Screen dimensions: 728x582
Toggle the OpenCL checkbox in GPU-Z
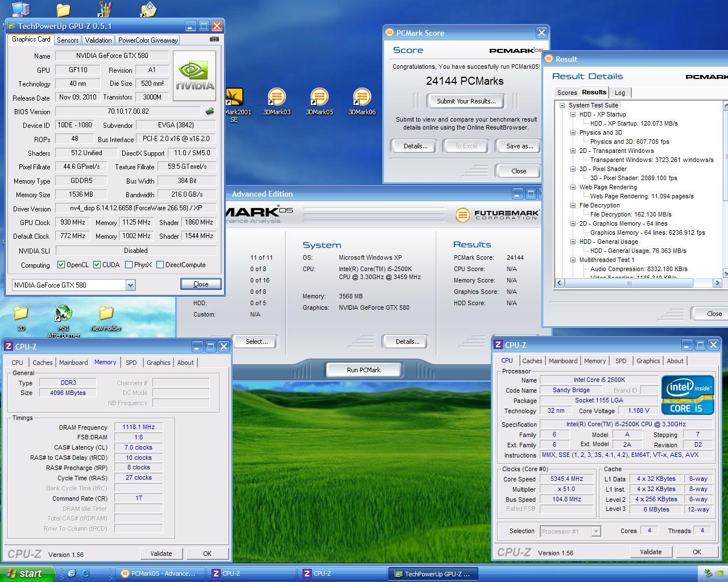tap(61, 265)
